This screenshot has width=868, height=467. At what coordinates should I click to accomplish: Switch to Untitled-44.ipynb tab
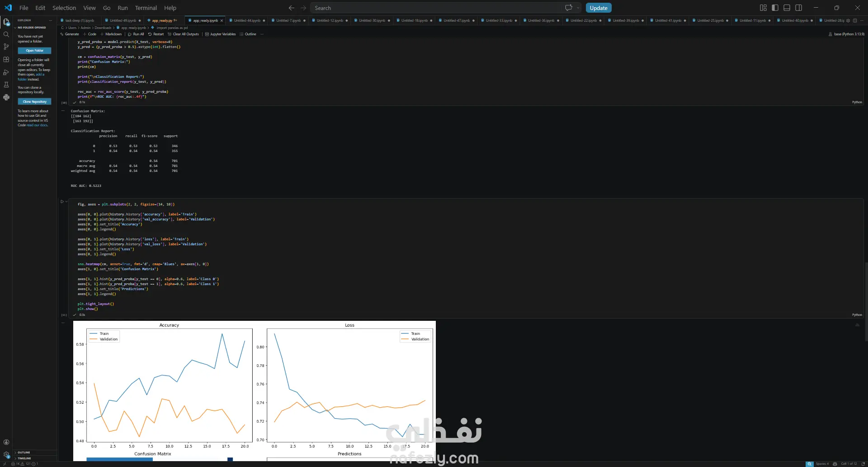coord(247,20)
